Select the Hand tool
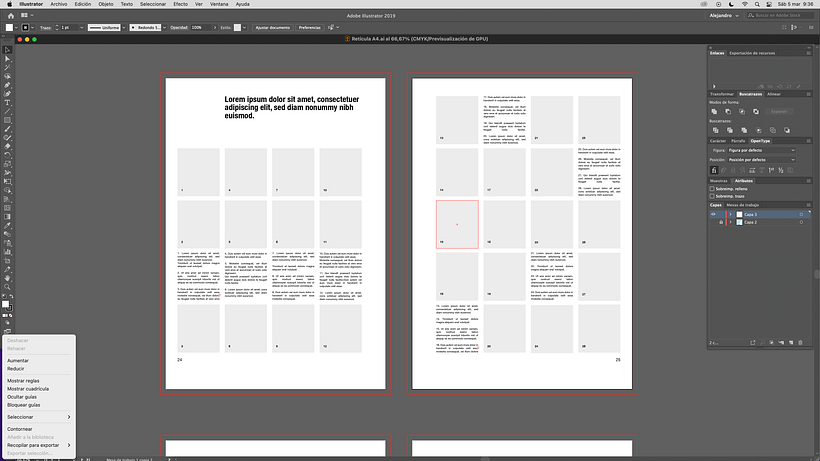 pyautogui.click(x=7, y=279)
